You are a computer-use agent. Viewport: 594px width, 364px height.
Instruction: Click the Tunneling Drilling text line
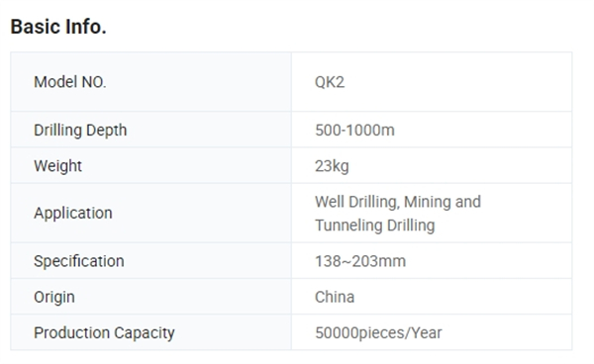point(374,226)
